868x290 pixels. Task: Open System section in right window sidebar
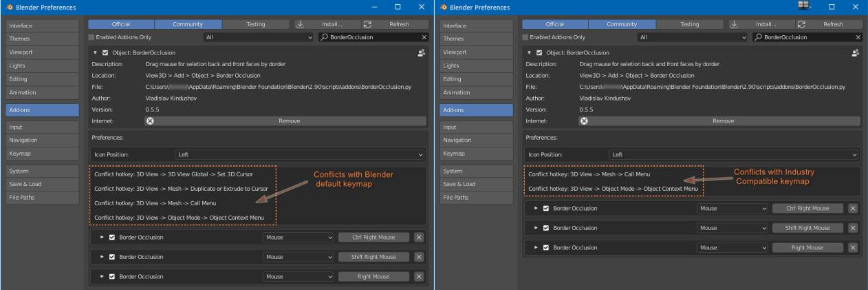pyautogui.click(x=476, y=171)
